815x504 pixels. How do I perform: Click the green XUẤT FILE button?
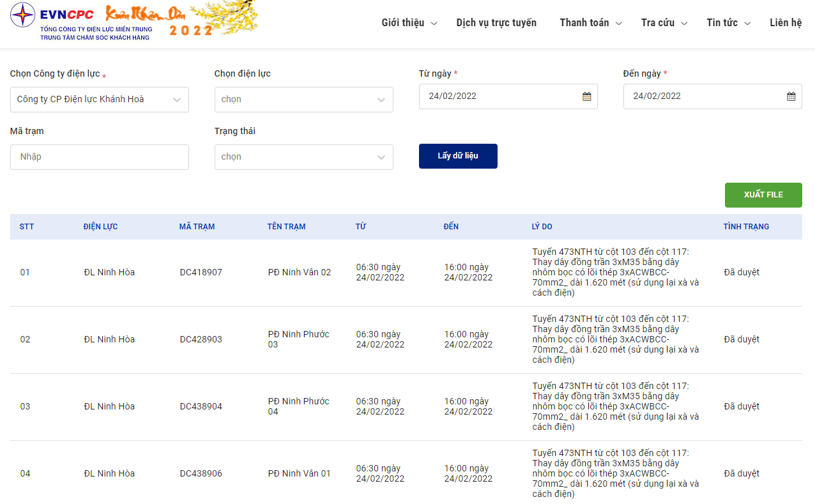(x=763, y=195)
